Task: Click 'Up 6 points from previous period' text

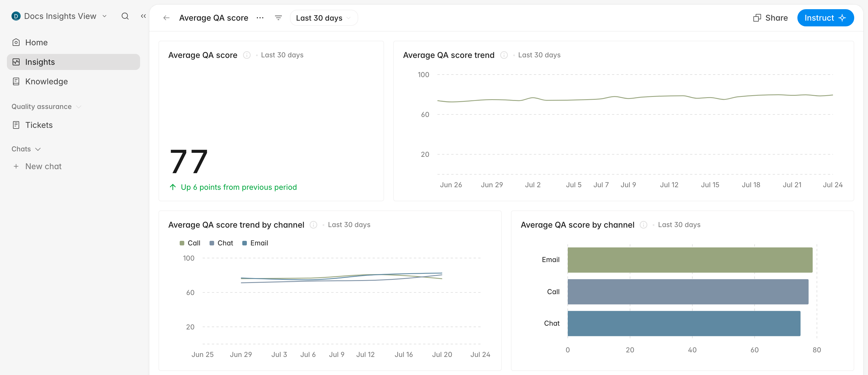Action: (x=239, y=187)
